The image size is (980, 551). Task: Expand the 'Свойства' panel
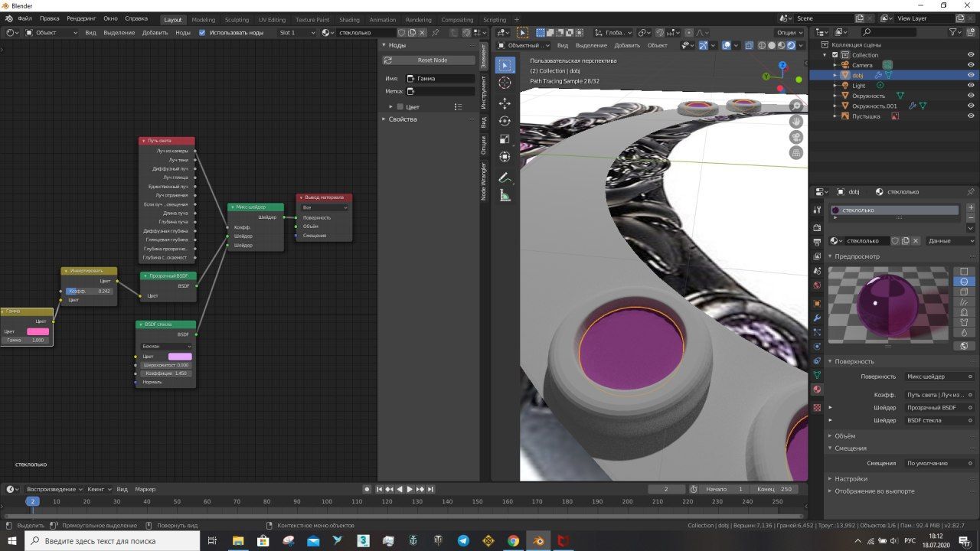pyautogui.click(x=402, y=119)
